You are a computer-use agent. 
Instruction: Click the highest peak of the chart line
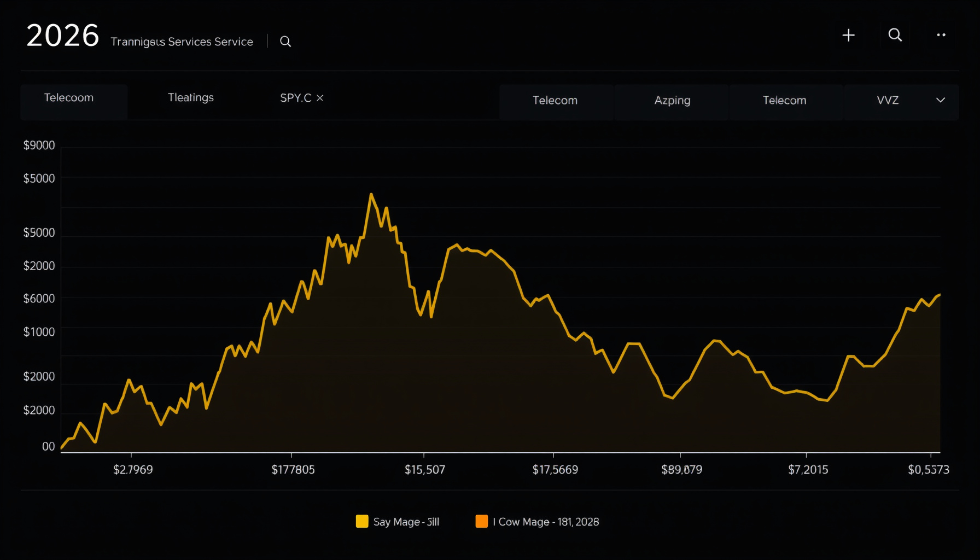pyautogui.click(x=371, y=194)
